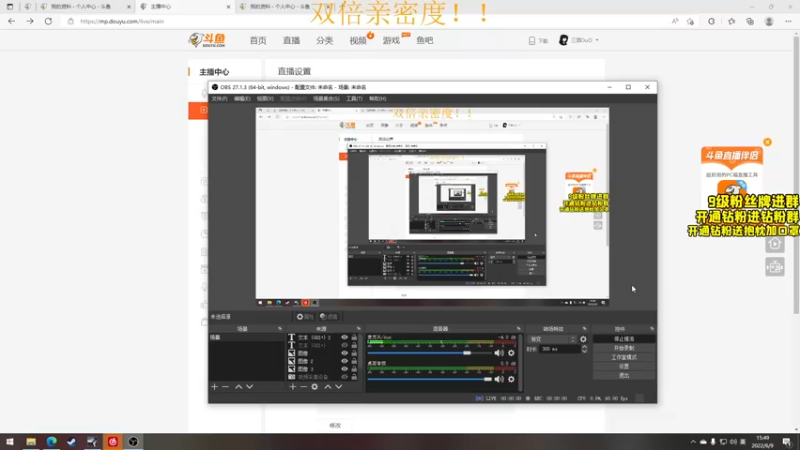This screenshot has height=450, width=800.
Task: Move source down with arrow in Sources panel
Action: coord(339,387)
